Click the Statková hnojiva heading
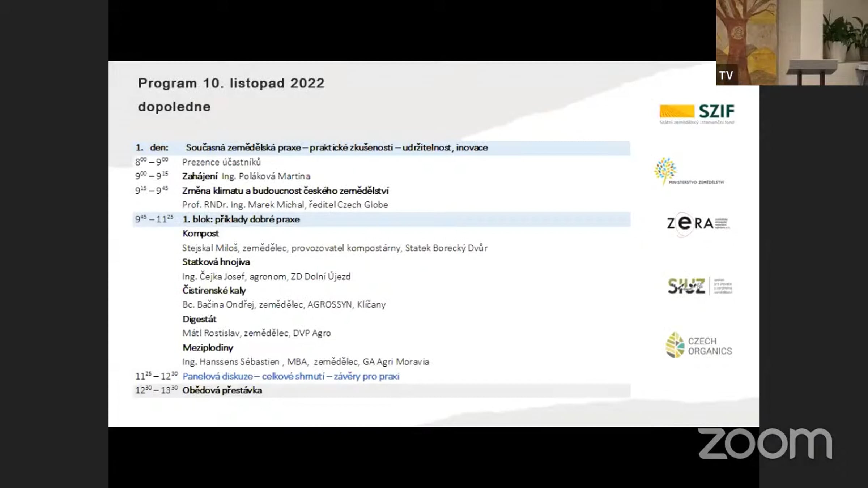Viewport: 868px width, 488px height. [216, 262]
